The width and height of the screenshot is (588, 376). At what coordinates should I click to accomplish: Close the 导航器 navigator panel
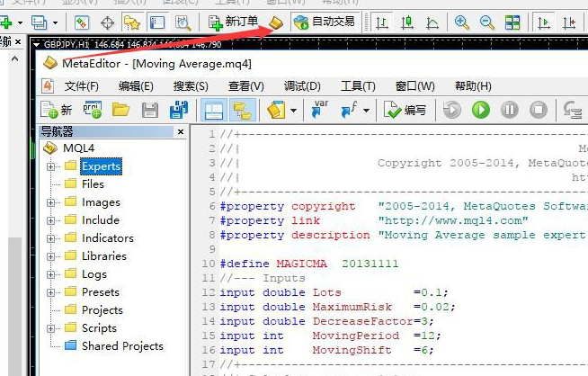point(181,132)
